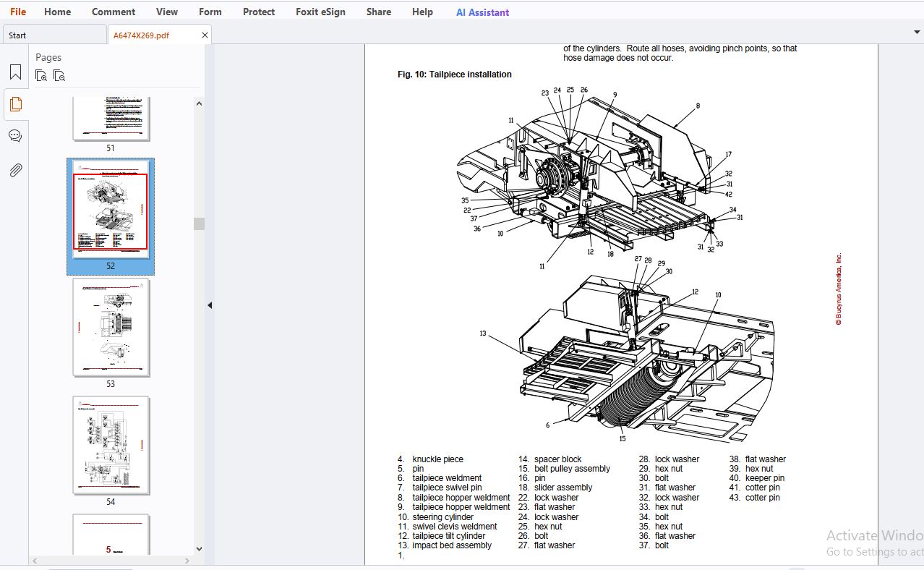Click the horizontal scrollbar left arrow
924x570 pixels.
[x=35, y=561]
